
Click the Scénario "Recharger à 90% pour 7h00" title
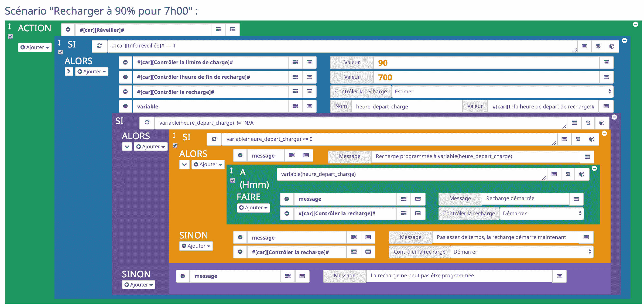point(101,11)
